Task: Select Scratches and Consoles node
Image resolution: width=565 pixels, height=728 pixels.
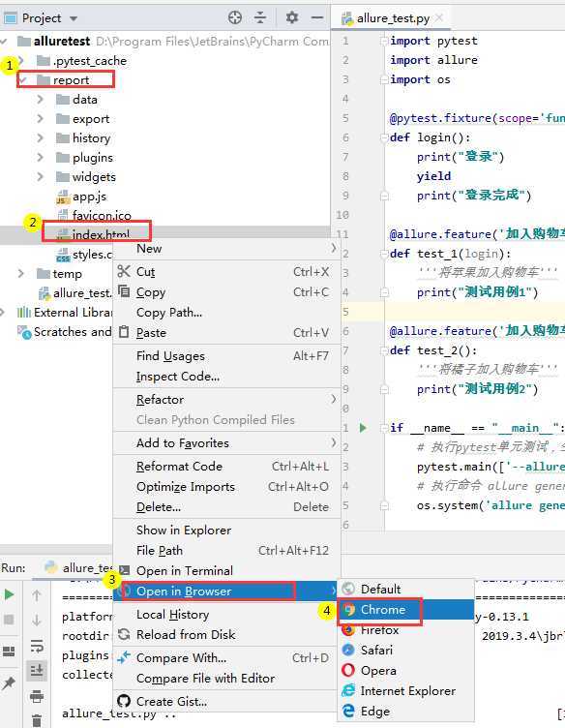Action: [x=65, y=332]
